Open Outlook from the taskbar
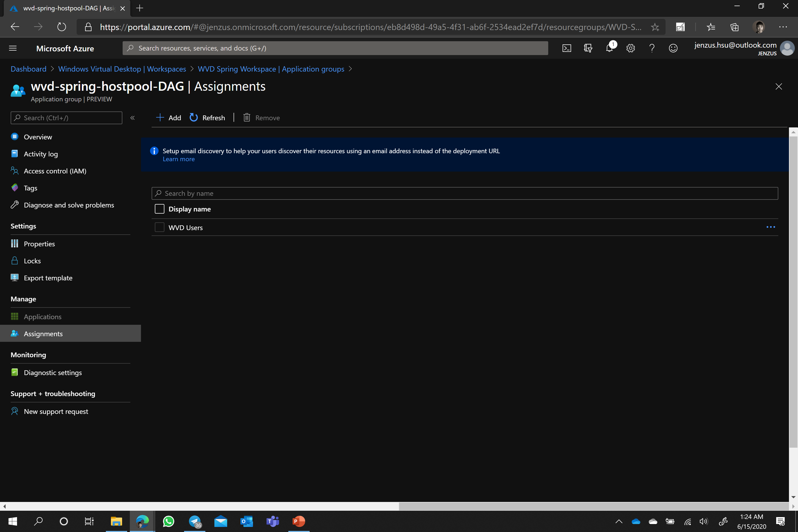The height and width of the screenshot is (532, 798). point(247,521)
